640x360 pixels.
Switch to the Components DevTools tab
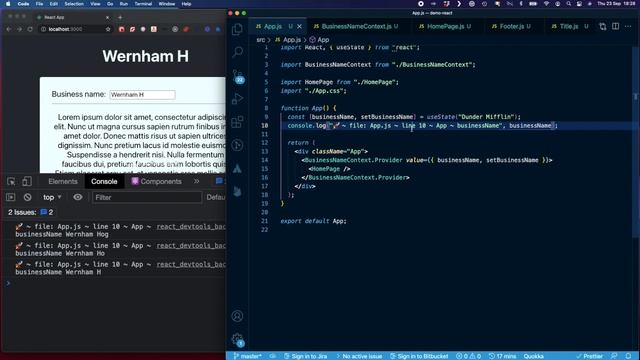[x=156, y=181]
